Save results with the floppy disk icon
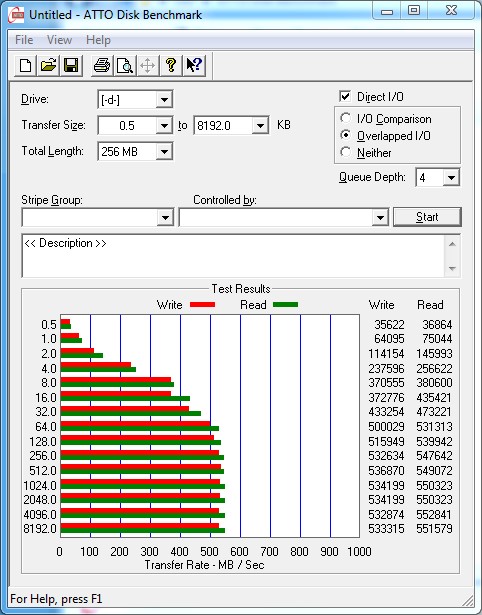This screenshot has width=482, height=615. coord(71,65)
